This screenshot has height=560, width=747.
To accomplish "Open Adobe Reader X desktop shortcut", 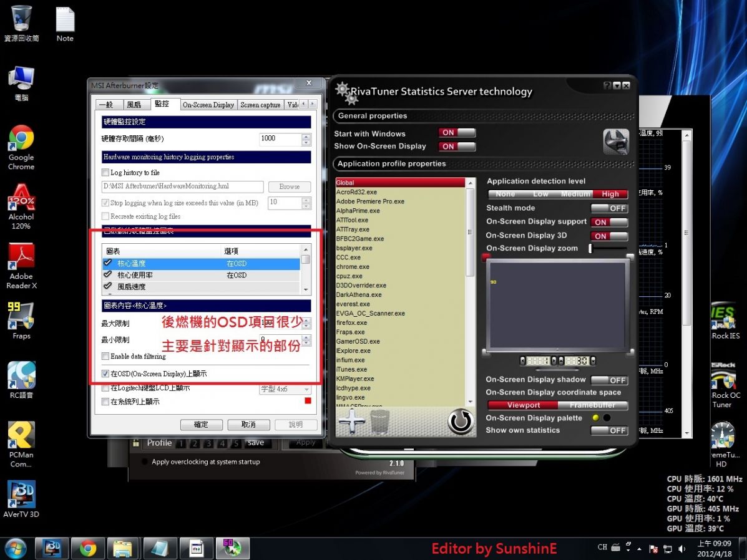I will point(21,266).
